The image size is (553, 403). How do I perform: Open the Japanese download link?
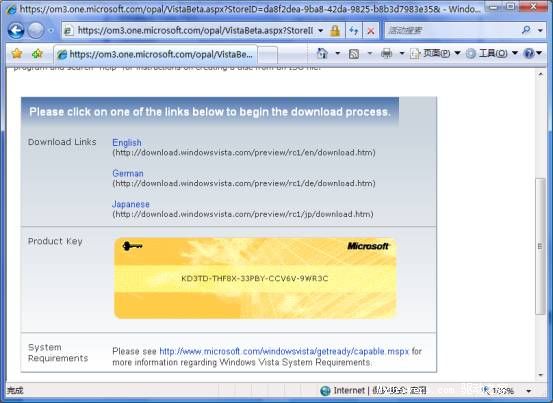point(130,204)
